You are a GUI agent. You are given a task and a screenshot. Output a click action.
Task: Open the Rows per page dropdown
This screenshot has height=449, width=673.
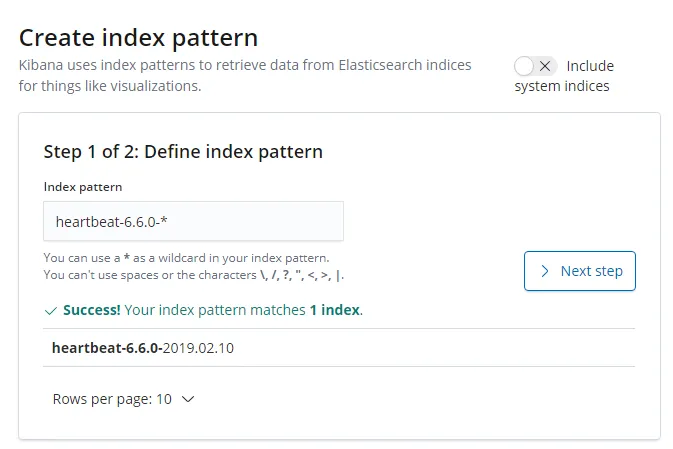pyautogui.click(x=123, y=399)
